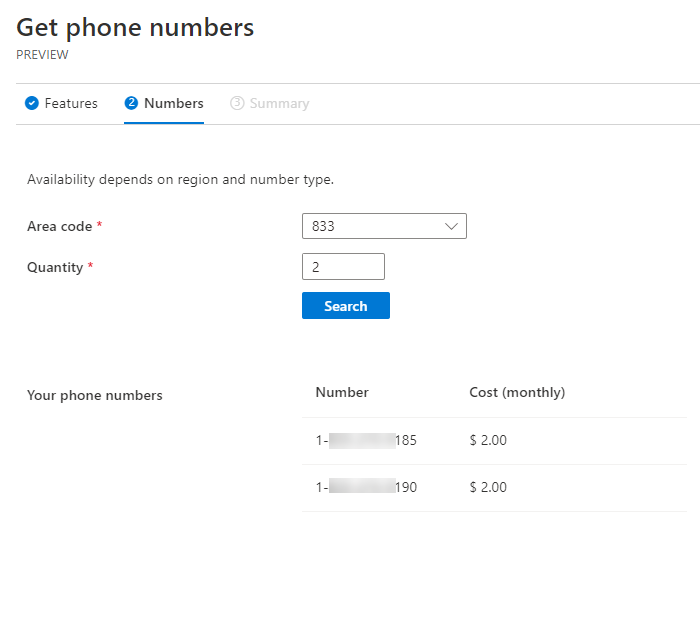Viewport: 700px width, 617px height.
Task: Click the Numbers step 2 circle icon
Action: (x=131, y=103)
